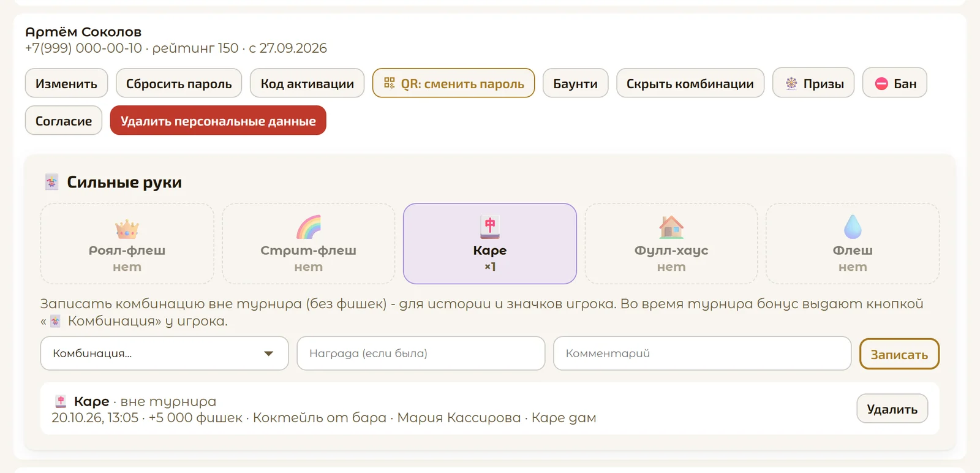Click the phone number +7(999) 000-00-10

pyautogui.click(x=83, y=48)
